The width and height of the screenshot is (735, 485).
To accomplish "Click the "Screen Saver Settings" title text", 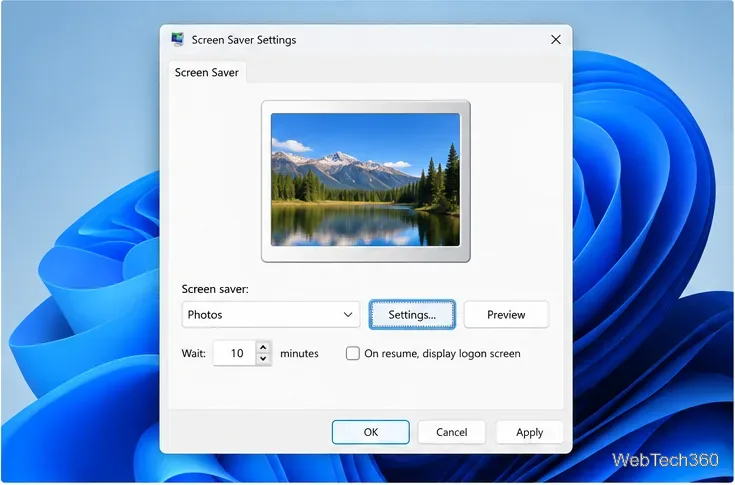I will pos(244,40).
